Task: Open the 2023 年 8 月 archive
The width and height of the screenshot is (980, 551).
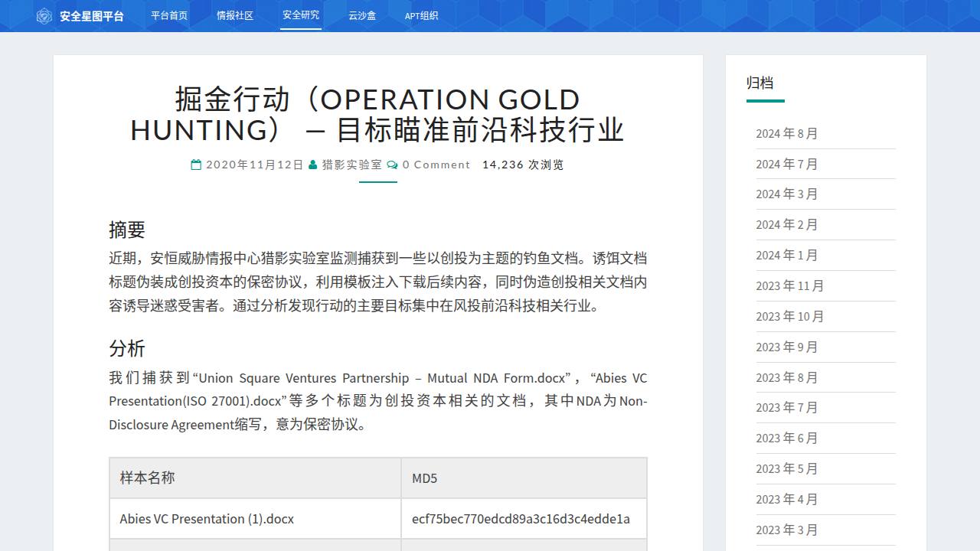Action: coord(787,377)
